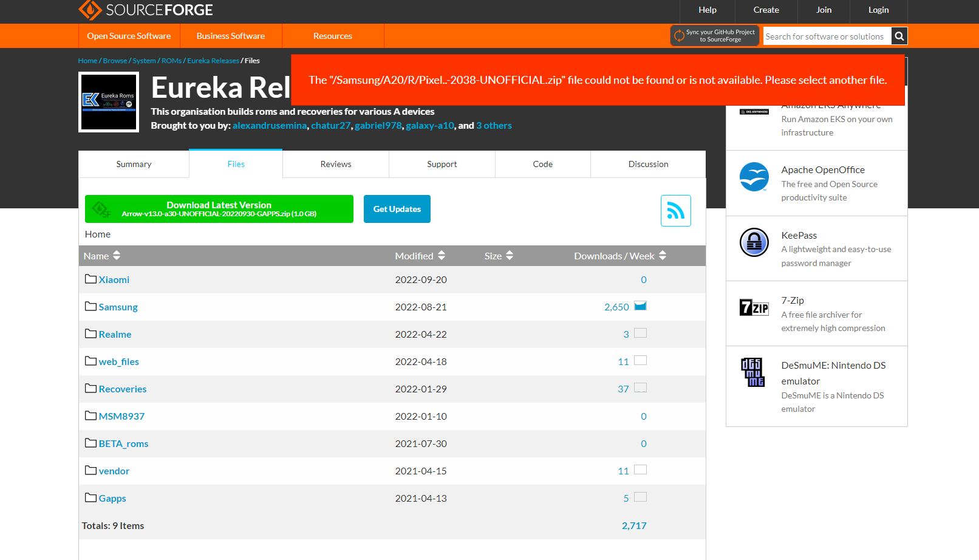Click Download Latest Version button
The width and height of the screenshot is (979, 560).
[219, 209]
